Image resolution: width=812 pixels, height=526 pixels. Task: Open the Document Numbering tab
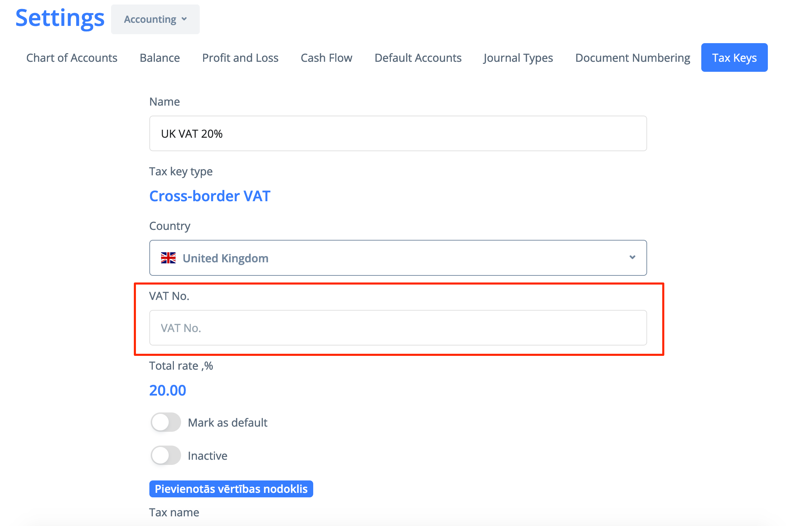pos(633,58)
